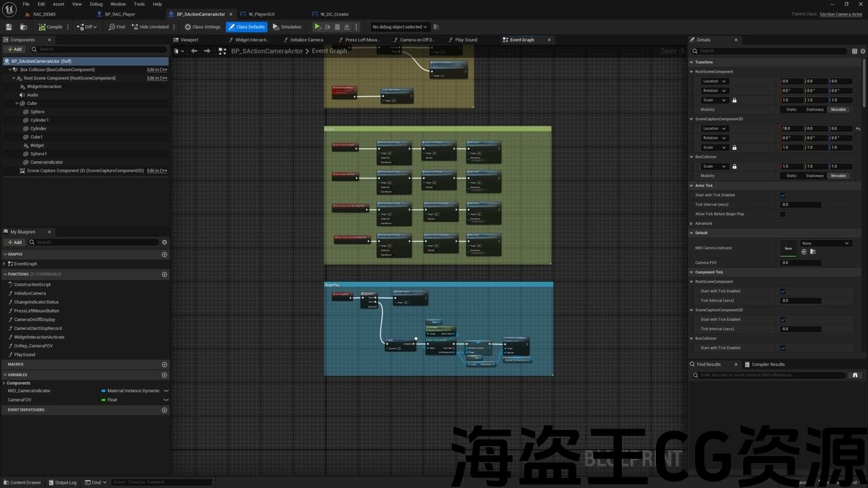Open My Blueprint panel settings gear
The width and height of the screenshot is (868, 488).
[164, 242]
